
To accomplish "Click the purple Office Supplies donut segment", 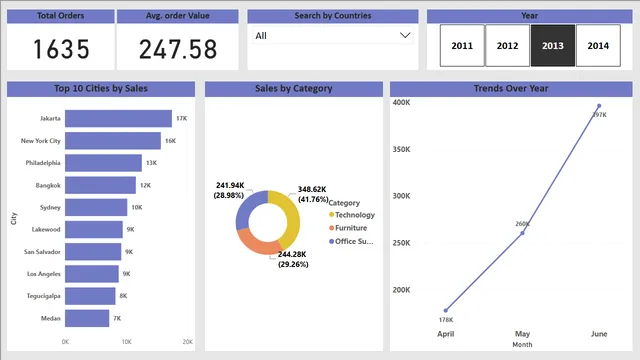I will pyautogui.click(x=246, y=207).
